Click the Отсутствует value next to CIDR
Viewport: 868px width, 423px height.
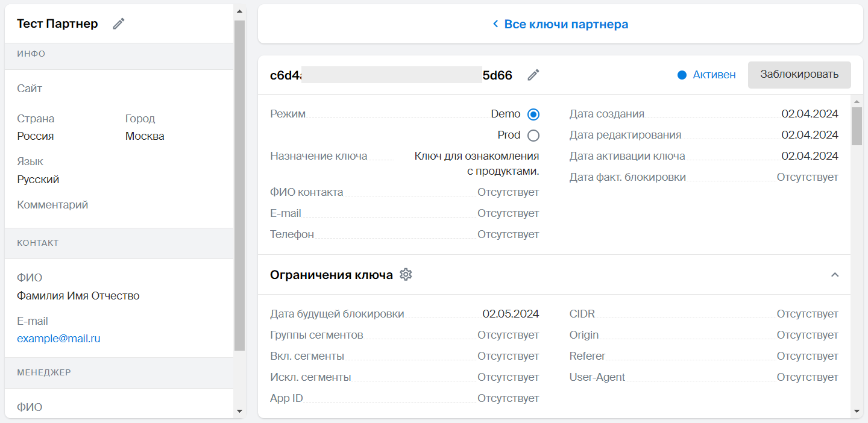coord(807,313)
